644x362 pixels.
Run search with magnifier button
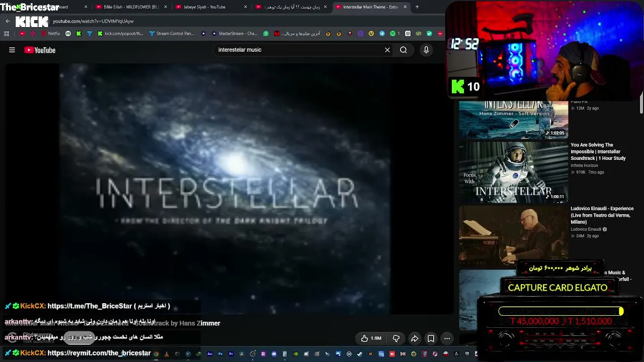click(x=404, y=50)
